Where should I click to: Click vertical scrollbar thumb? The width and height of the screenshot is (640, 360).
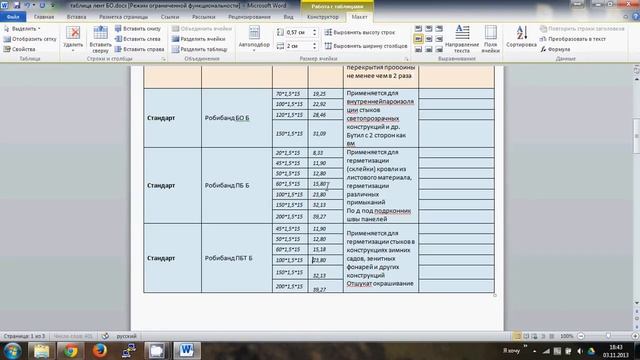[x=636, y=136]
